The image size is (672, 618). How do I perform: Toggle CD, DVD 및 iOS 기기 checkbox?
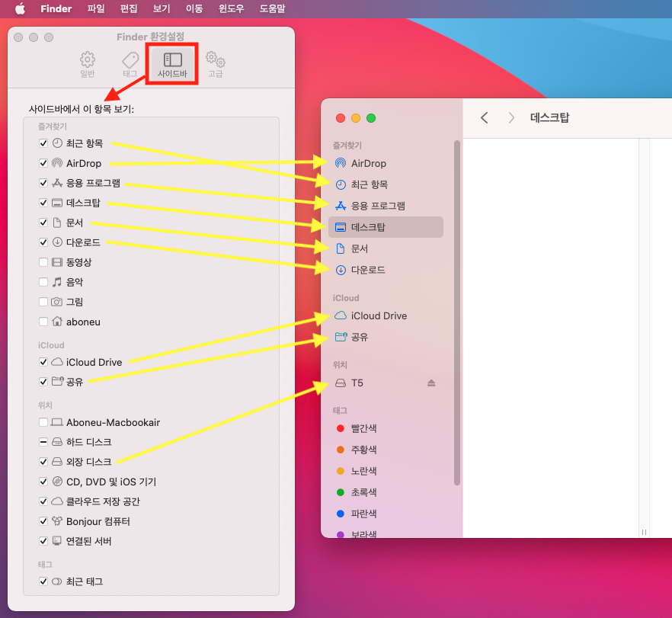43,482
